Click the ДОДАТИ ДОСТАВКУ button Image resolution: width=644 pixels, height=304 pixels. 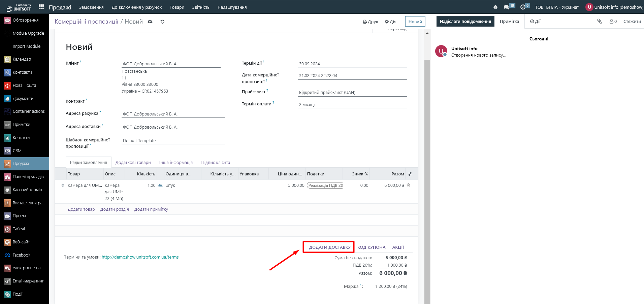pos(329,247)
